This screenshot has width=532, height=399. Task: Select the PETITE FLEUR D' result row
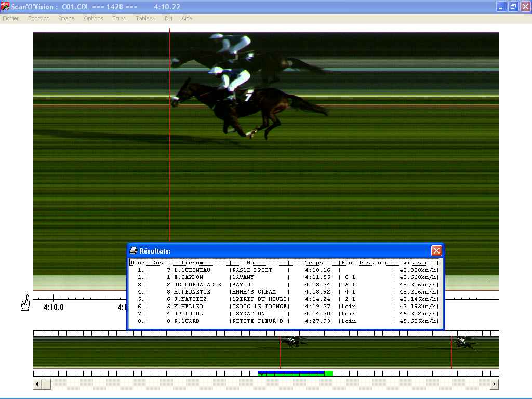point(284,321)
